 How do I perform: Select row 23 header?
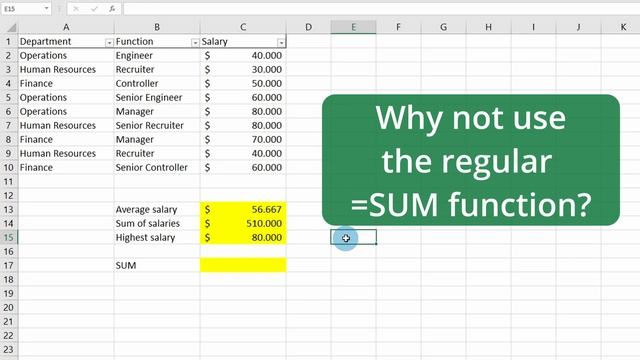[9, 350]
